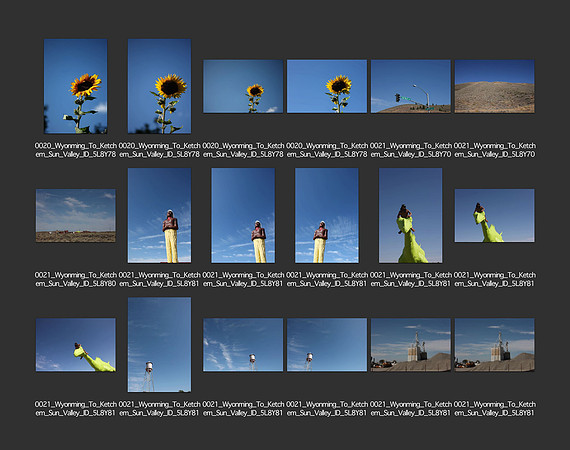The image size is (570, 450).
Task: Open portrait sunflower thumbnail with dark foliage below
Action: point(159,86)
